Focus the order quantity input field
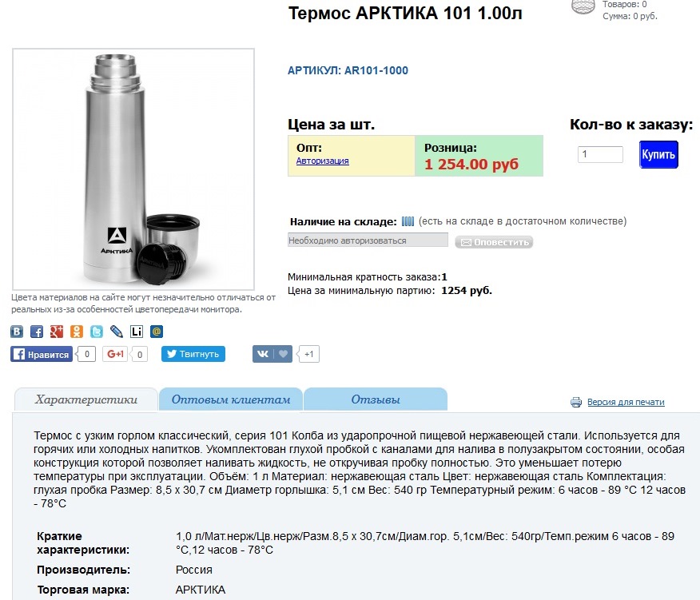Screen dimensions: 700x600 (x=600, y=154)
